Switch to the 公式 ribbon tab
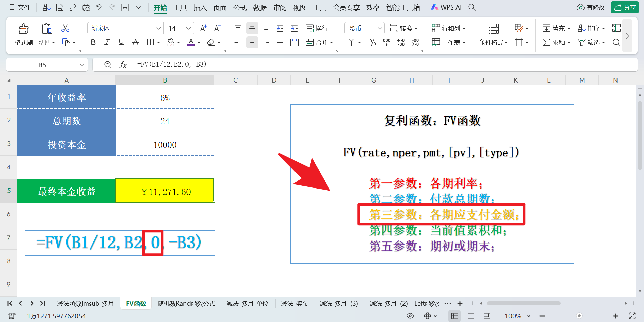The height and width of the screenshot is (322, 644). pyautogui.click(x=240, y=7)
